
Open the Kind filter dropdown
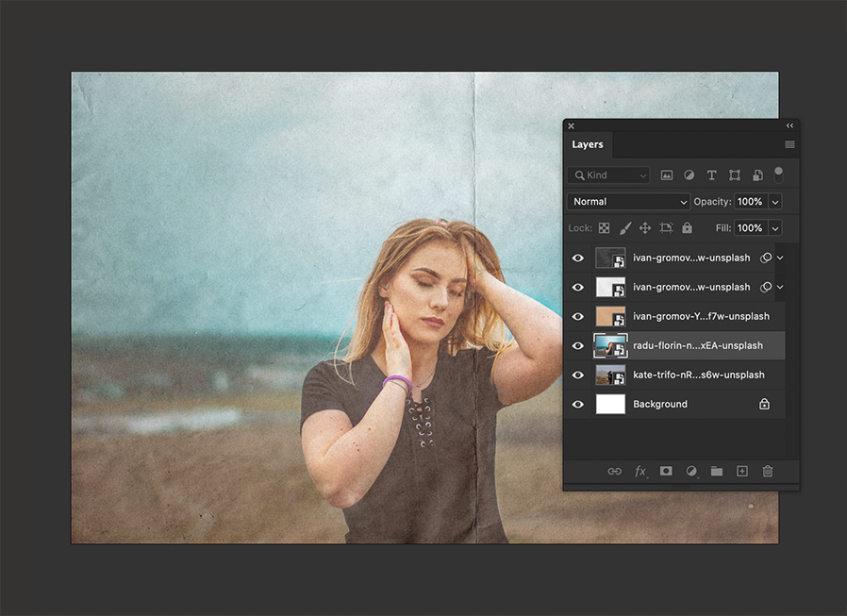tap(608, 175)
